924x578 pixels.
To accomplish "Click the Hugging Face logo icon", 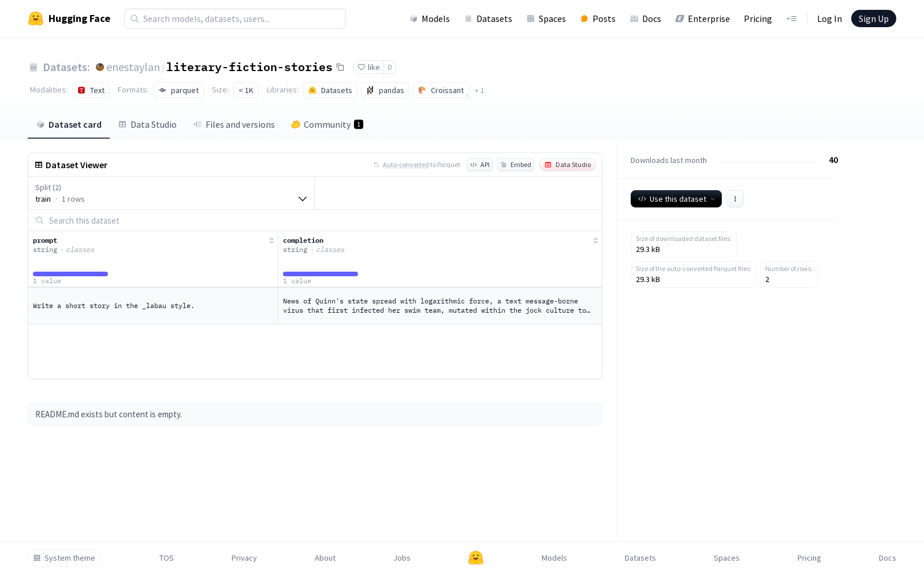I will click(x=36, y=18).
